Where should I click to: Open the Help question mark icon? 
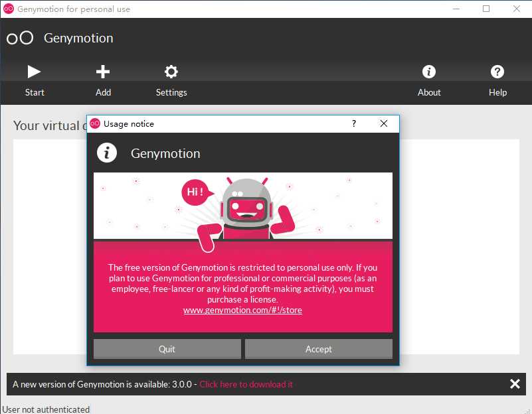point(497,72)
